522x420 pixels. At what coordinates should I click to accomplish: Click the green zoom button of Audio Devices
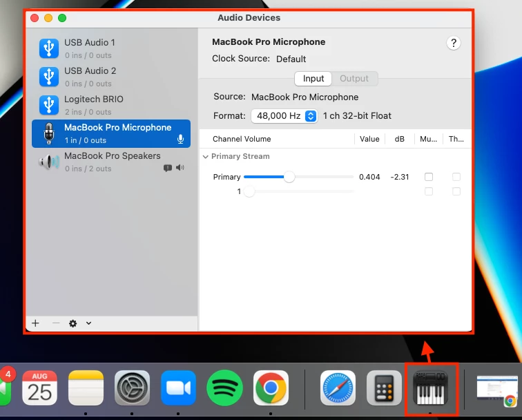coord(62,18)
